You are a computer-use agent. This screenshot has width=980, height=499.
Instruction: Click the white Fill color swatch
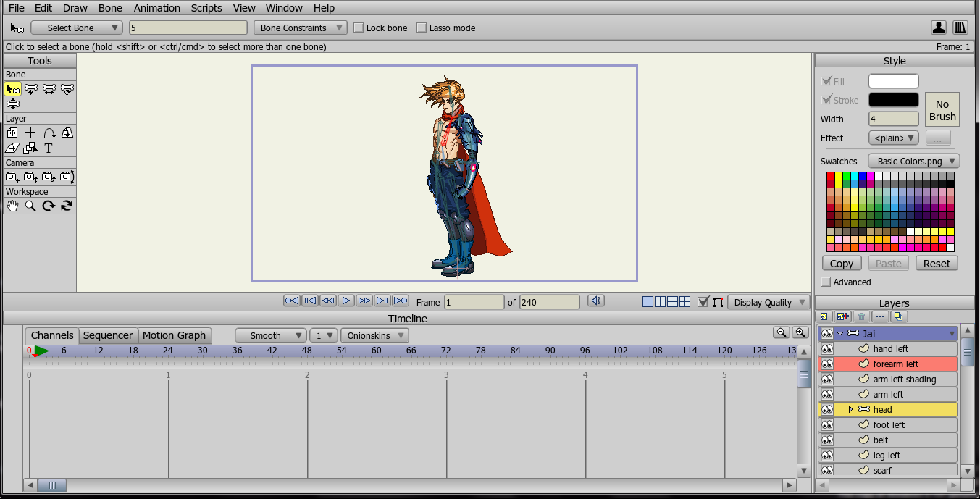tap(894, 81)
